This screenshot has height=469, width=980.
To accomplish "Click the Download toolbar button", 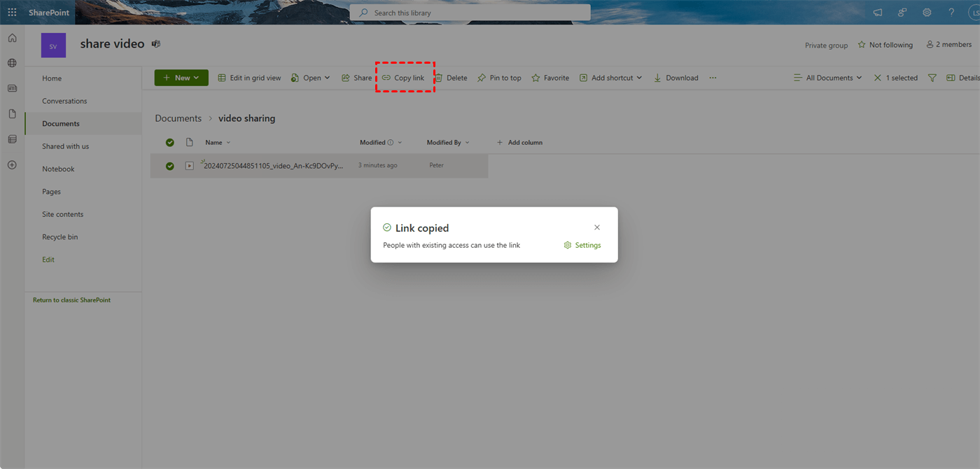I will [x=675, y=78].
